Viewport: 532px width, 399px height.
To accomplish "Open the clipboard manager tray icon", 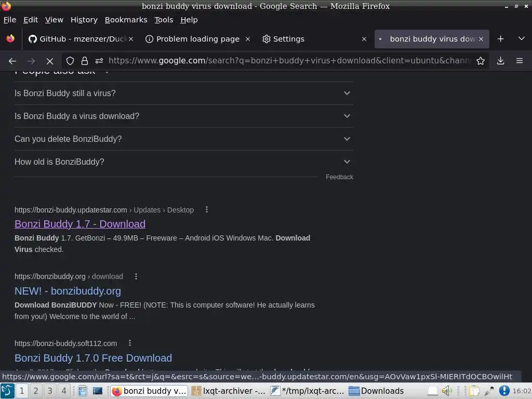I will [474, 391].
